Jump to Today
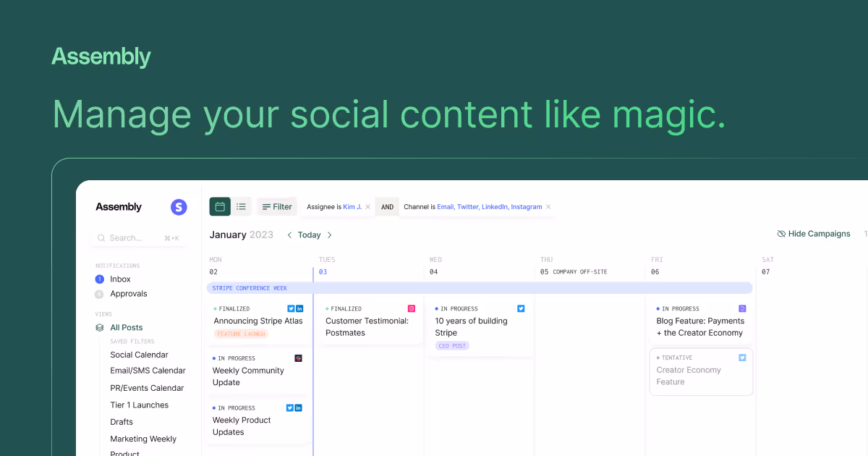The height and width of the screenshot is (456, 868). click(309, 235)
